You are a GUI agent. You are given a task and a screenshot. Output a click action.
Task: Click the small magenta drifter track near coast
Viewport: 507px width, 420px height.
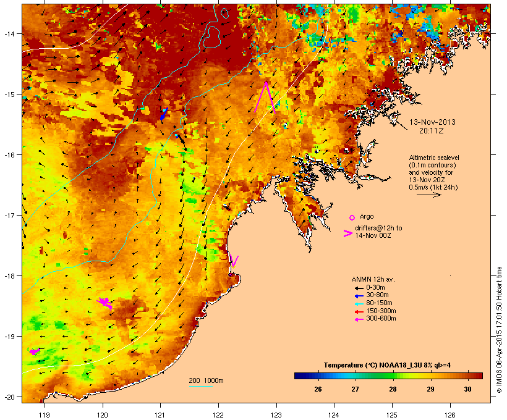tap(234, 261)
